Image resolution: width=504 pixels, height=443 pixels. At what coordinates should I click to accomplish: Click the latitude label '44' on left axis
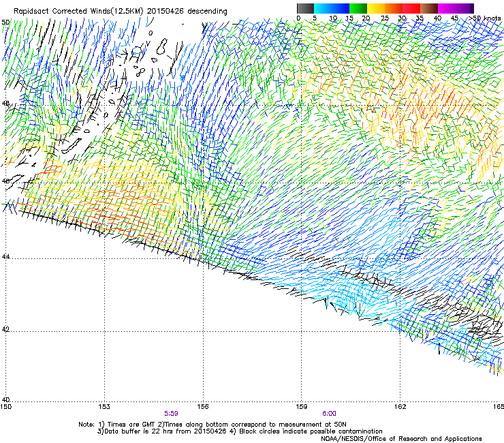click(5, 257)
